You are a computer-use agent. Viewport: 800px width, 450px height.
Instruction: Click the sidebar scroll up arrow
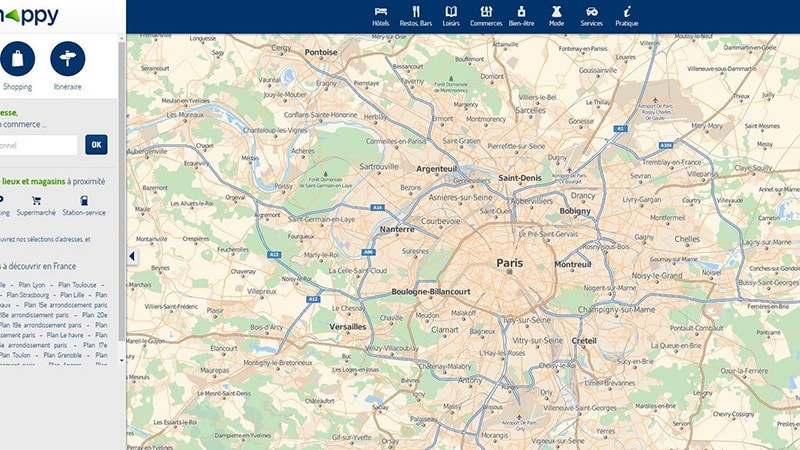click(x=121, y=38)
